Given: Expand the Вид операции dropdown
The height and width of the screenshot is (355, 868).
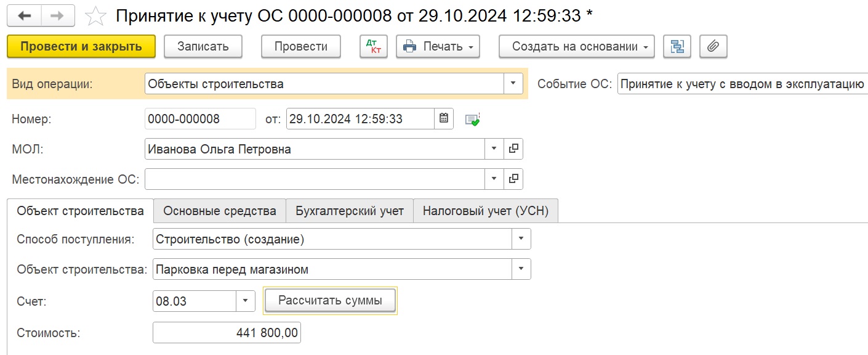Looking at the screenshot, I should click(x=513, y=84).
